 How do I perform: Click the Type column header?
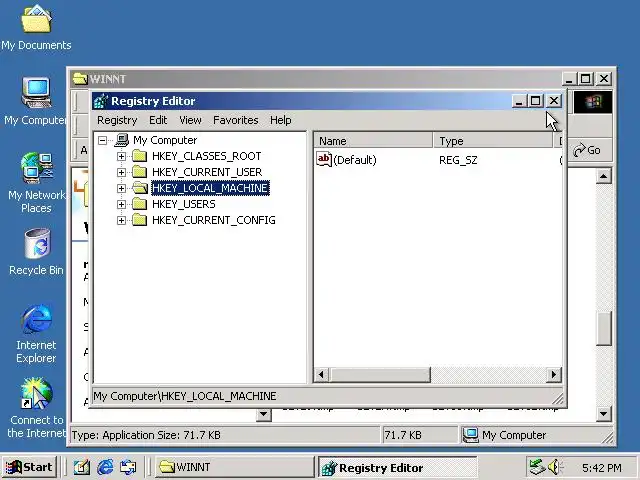493,141
